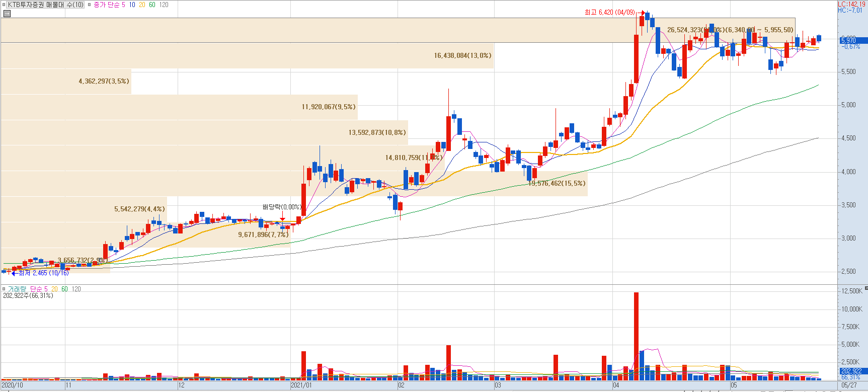Click the 04 month date axis label

(x=616, y=385)
